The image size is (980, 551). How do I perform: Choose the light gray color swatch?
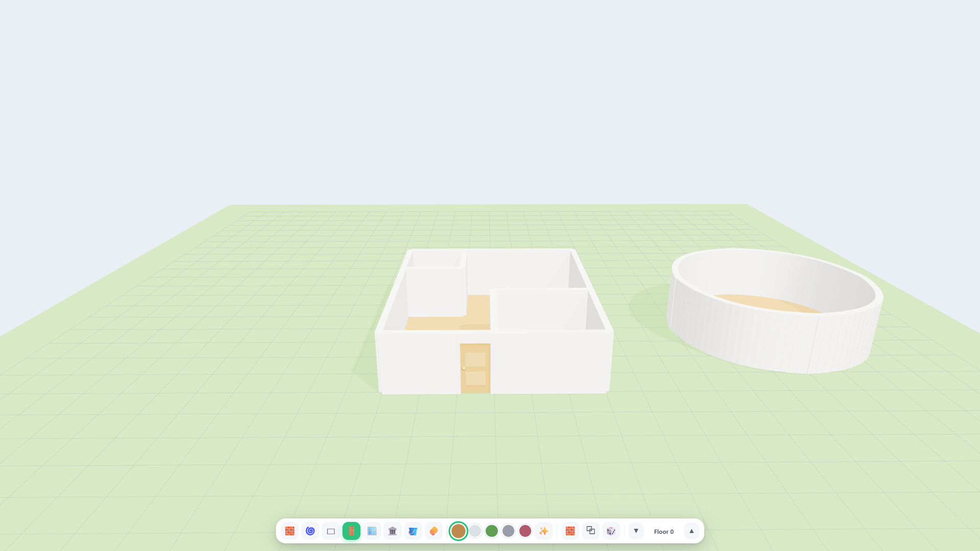pos(475,531)
